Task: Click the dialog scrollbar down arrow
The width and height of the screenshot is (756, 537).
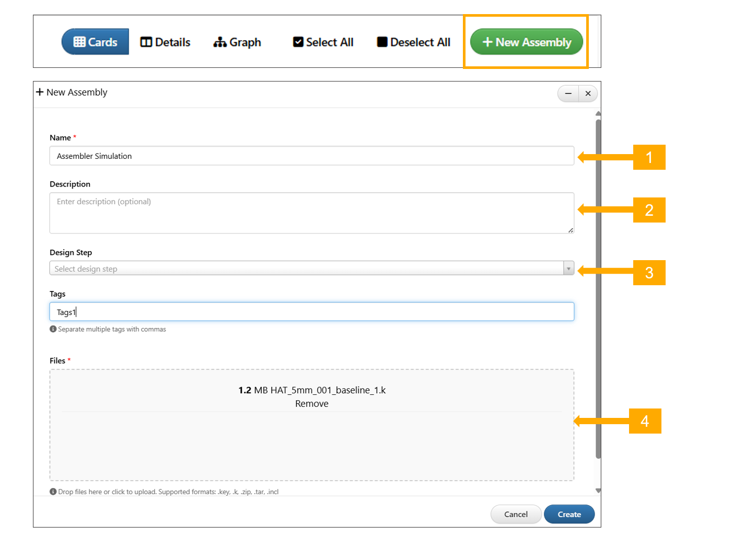Action: coord(598,491)
